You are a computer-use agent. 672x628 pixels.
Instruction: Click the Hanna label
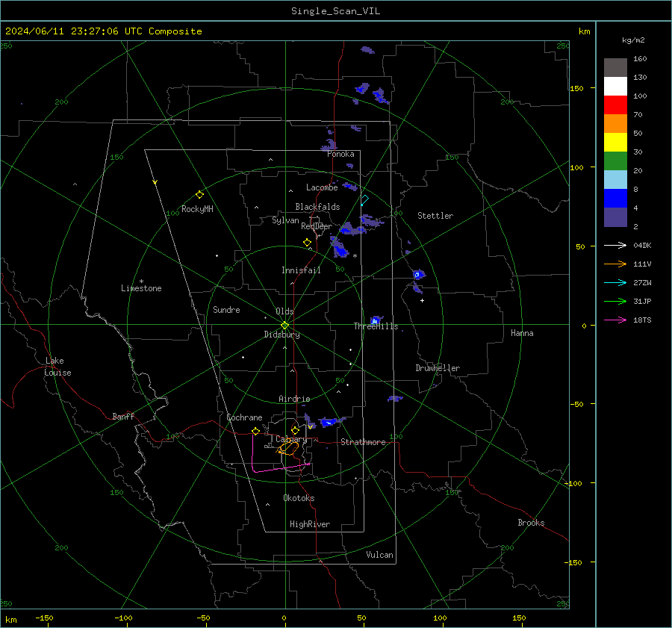coord(522,333)
